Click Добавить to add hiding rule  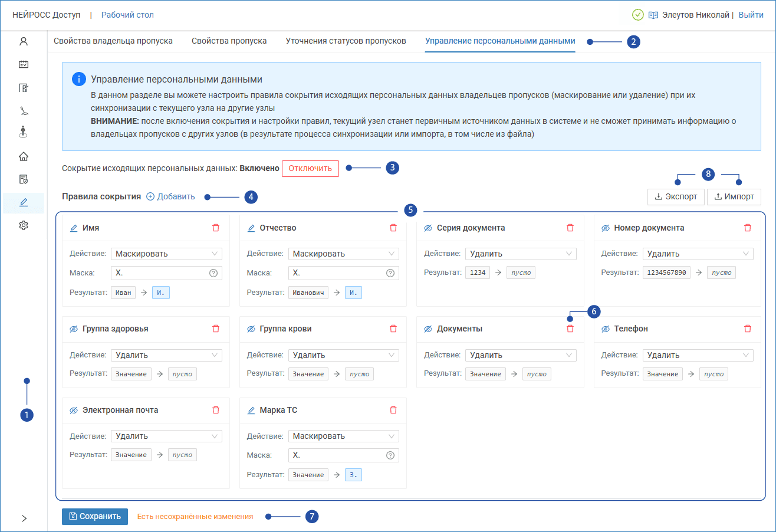[x=170, y=196]
